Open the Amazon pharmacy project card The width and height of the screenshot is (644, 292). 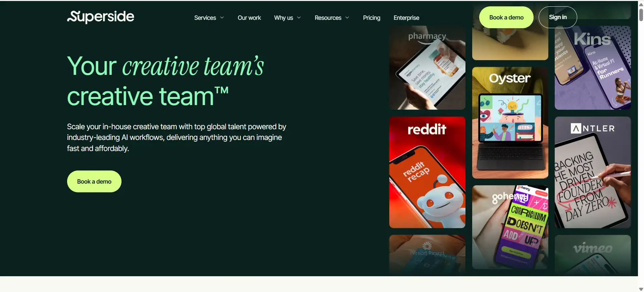coord(427,68)
